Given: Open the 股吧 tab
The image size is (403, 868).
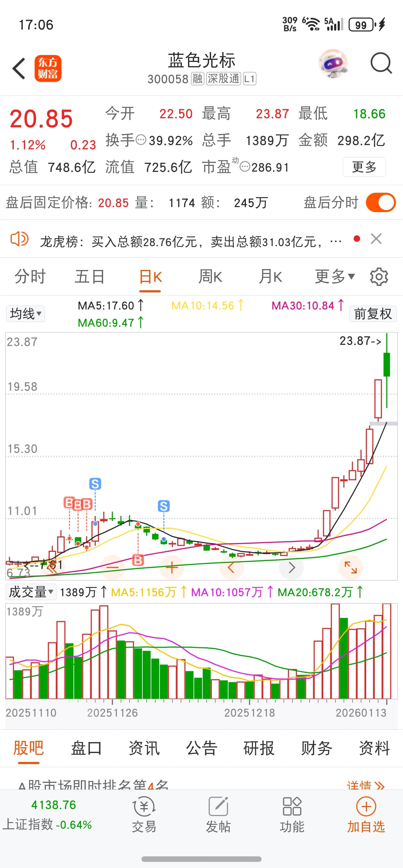Looking at the screenshot, I should (28, 748).
